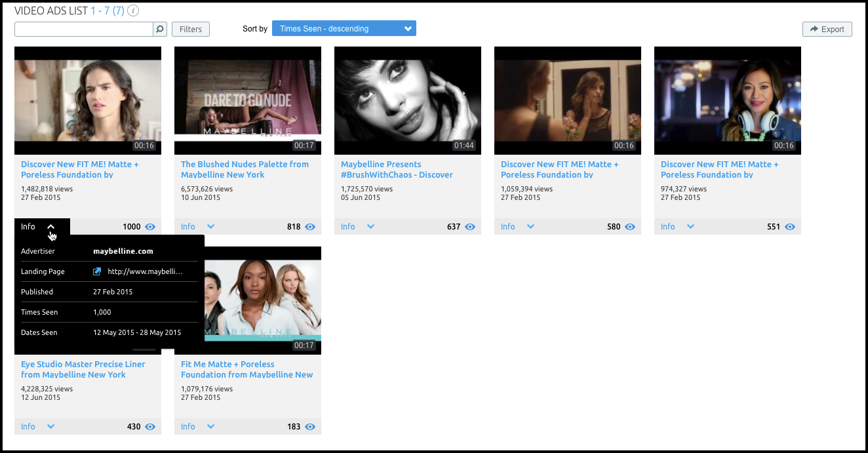The height and width of the screenshot is (453, 868).
Task: Open Maybelline Presents #BrushWithChaos link
Action: click(397, 170)
